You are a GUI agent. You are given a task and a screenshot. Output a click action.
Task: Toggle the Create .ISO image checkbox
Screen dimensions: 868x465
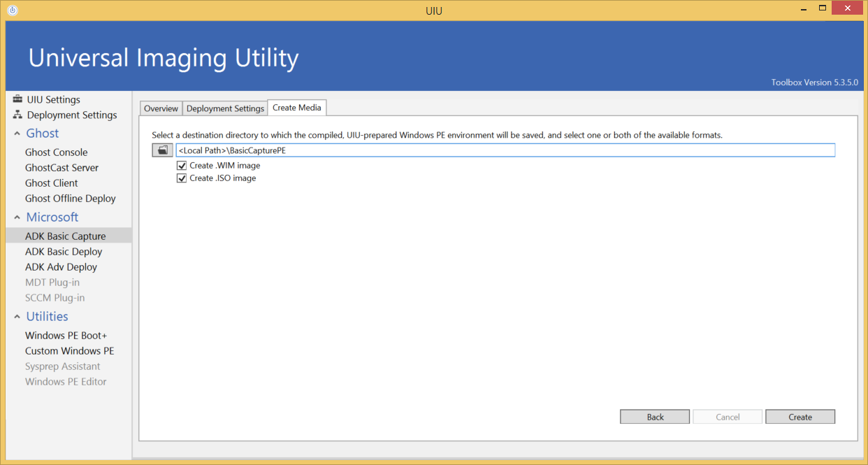pos(182,178)
